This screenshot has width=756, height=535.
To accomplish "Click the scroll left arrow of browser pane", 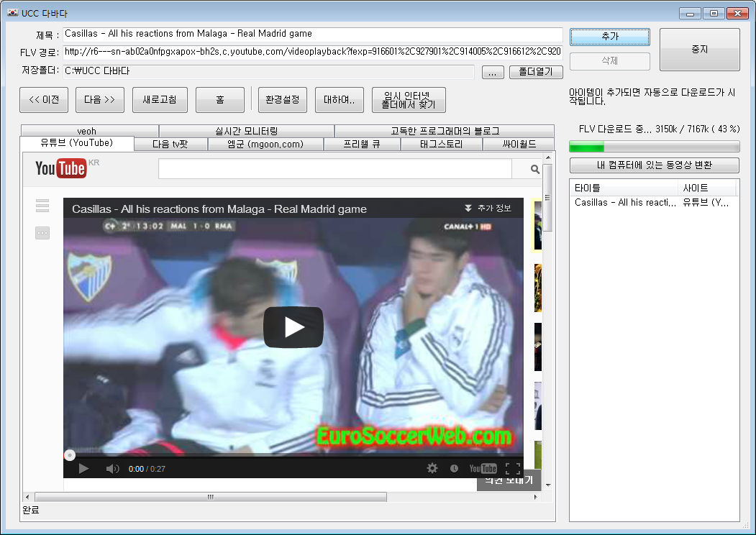I will pyautogui.click(x=27, y=497).
